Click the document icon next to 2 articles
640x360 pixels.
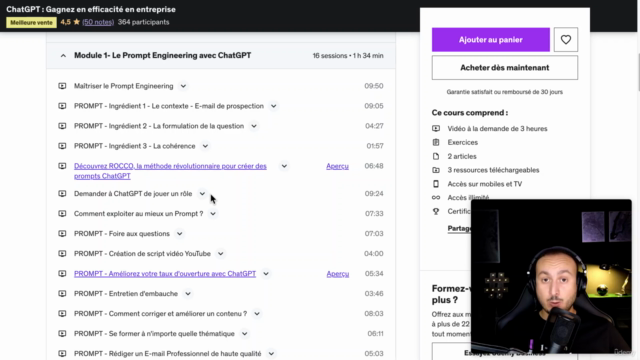point(436,156)
